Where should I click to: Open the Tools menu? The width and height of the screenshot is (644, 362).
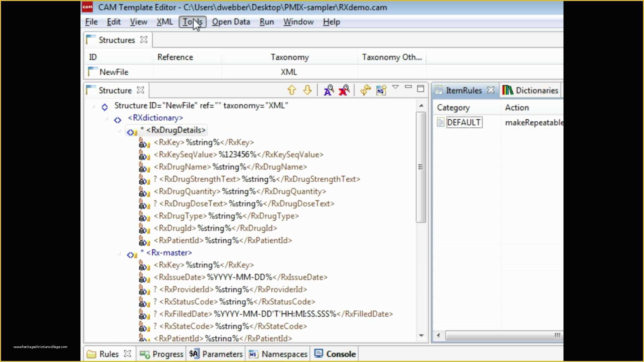193,22
